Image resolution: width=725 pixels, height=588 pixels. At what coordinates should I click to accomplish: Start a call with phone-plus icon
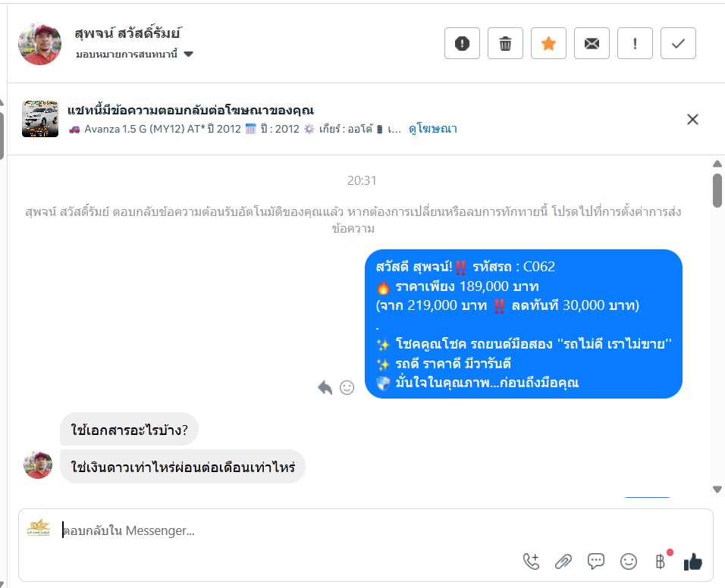pyautogui.click(x=531, y=561)
